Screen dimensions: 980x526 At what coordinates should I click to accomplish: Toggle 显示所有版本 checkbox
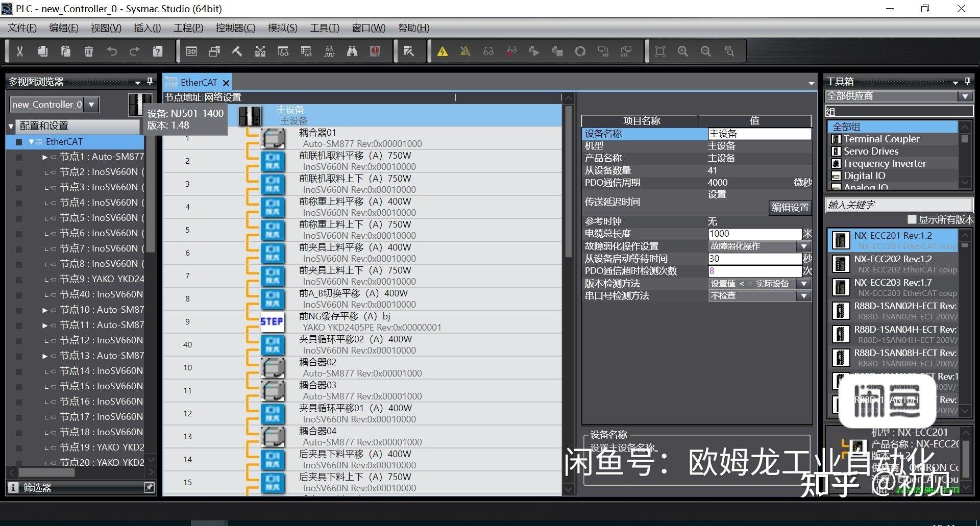click(912, 219)
